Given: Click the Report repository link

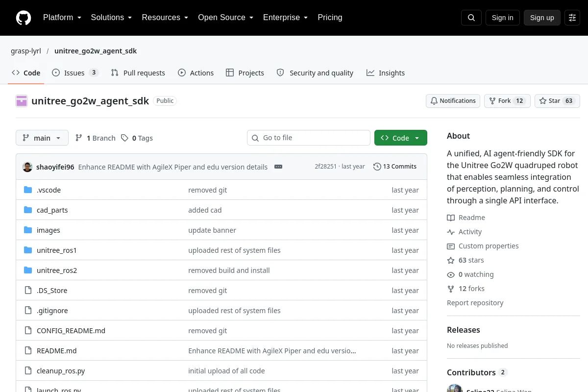Looking at the screenshot, I should [475, 303].
